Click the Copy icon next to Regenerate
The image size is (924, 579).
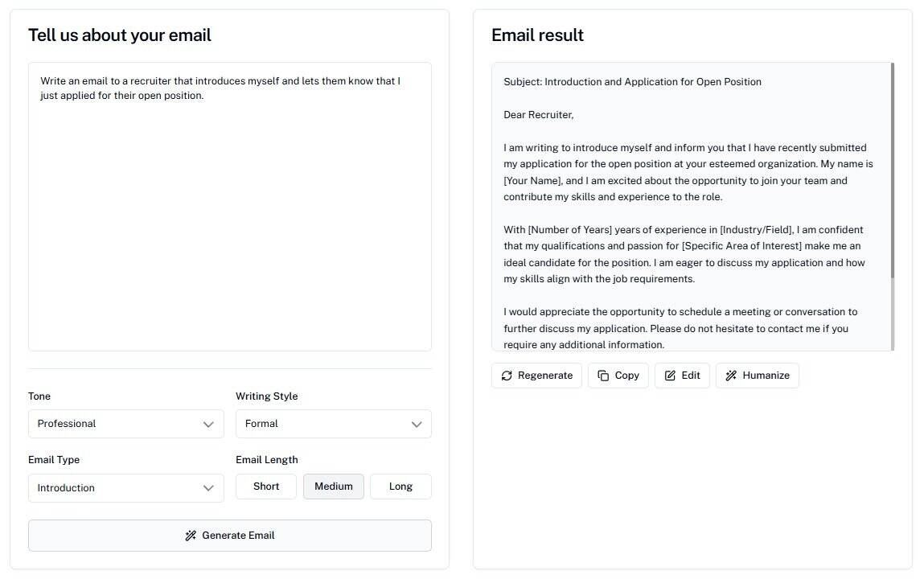[603, 375]
